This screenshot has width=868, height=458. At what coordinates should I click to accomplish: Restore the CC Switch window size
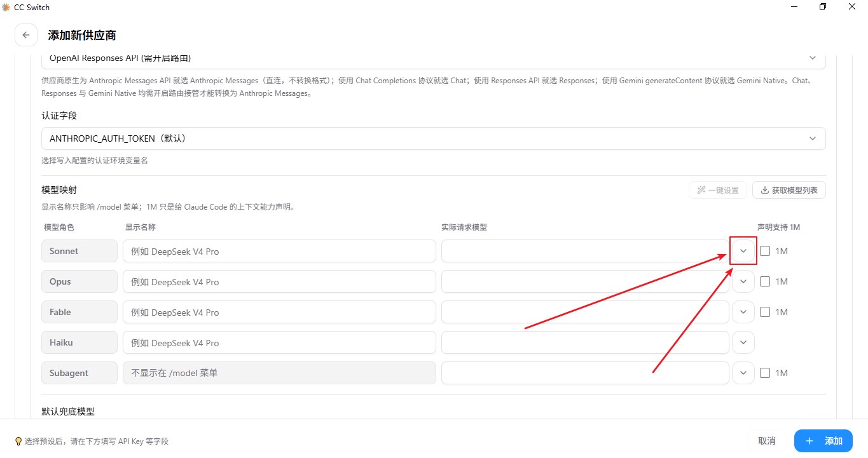tap(823, 7)
